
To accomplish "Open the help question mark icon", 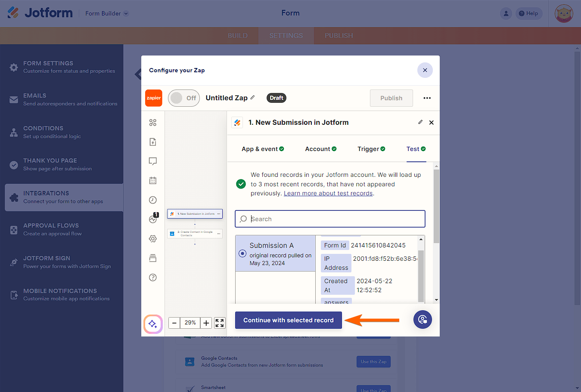I will [153, 278].
